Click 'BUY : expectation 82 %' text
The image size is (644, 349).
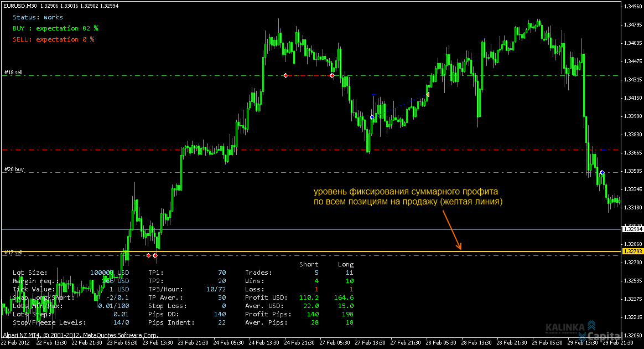click(x=55, y=28)
